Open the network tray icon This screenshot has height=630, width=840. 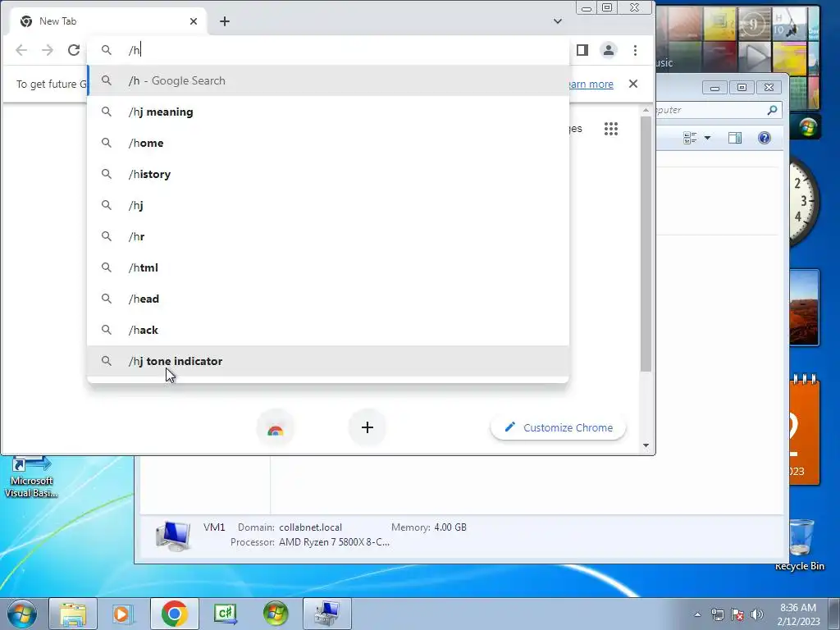pyautogui.click(x=717, y=614)
